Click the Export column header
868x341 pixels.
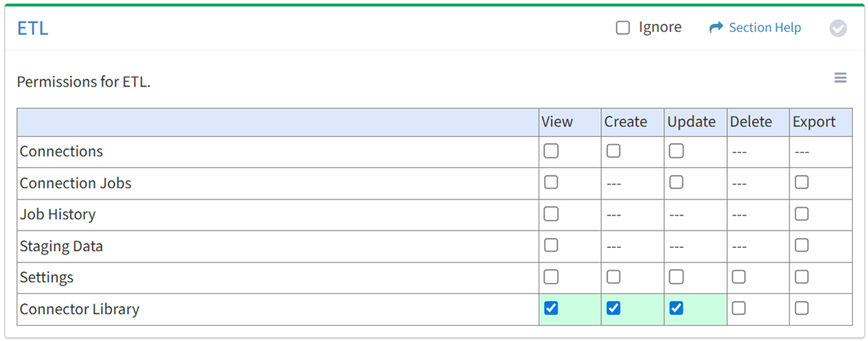pos(813,122)
